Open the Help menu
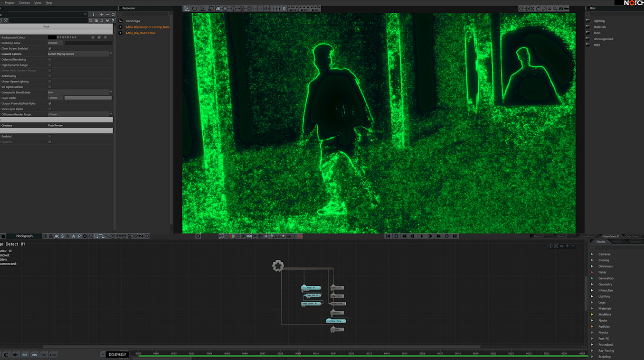Image resolution: width=644 pixels, height=360 pixels. [49, 3]
